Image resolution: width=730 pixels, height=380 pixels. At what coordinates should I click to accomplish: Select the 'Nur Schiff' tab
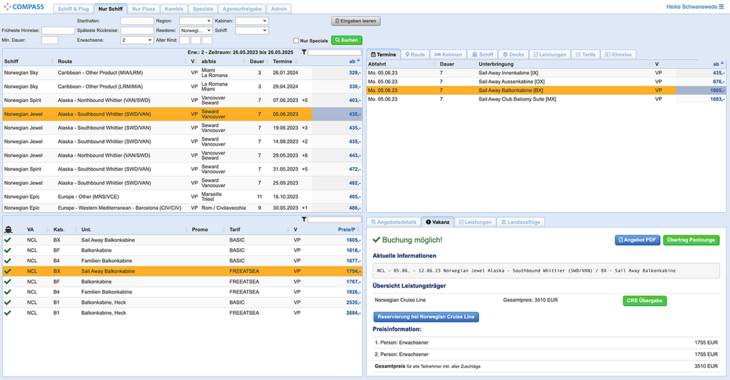pyautogui.click(x=110, y=9)
